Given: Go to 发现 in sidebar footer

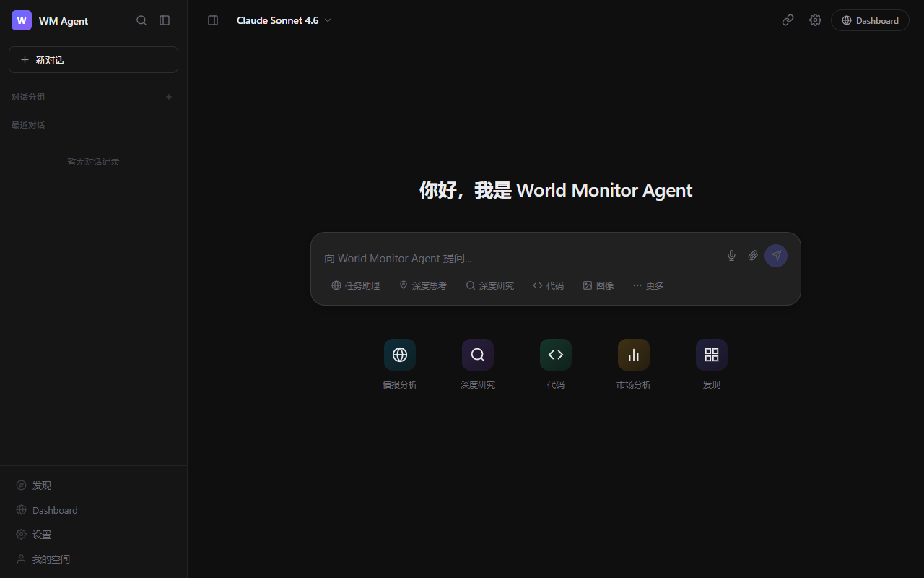Looking at the screenshot, I should tap(93, 486).
